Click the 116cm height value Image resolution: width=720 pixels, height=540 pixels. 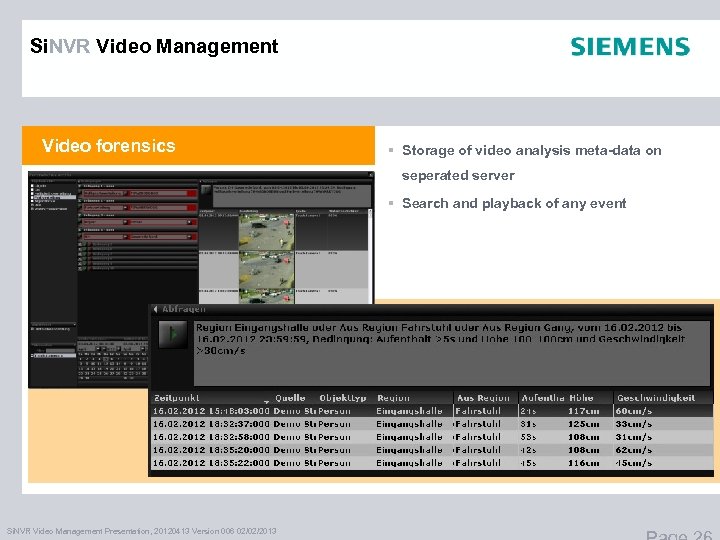coord(583,463)
